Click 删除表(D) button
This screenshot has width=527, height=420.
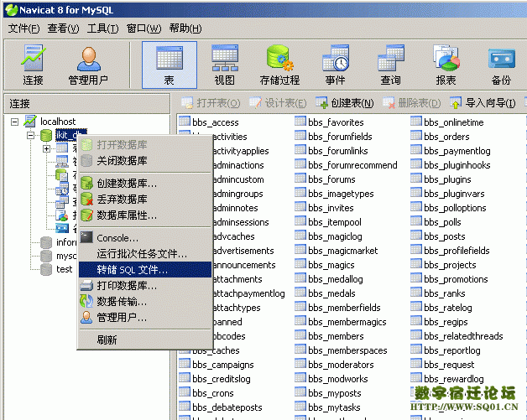412,103
